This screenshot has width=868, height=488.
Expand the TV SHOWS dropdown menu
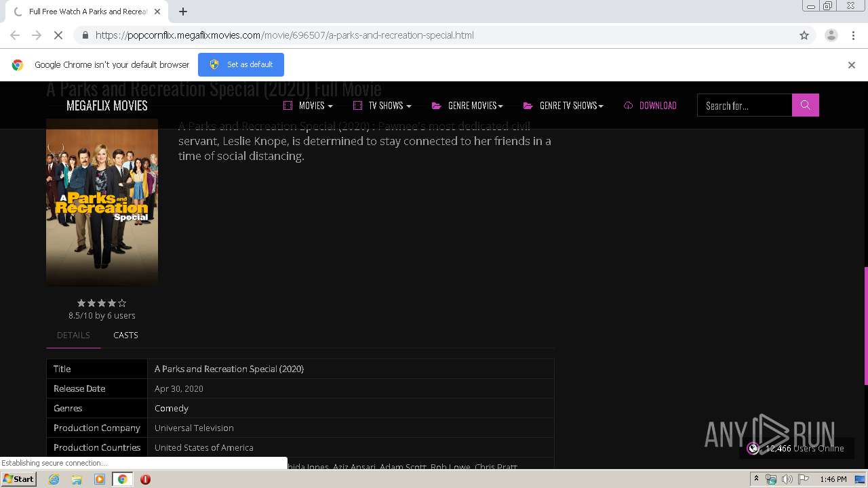(382, 105)
